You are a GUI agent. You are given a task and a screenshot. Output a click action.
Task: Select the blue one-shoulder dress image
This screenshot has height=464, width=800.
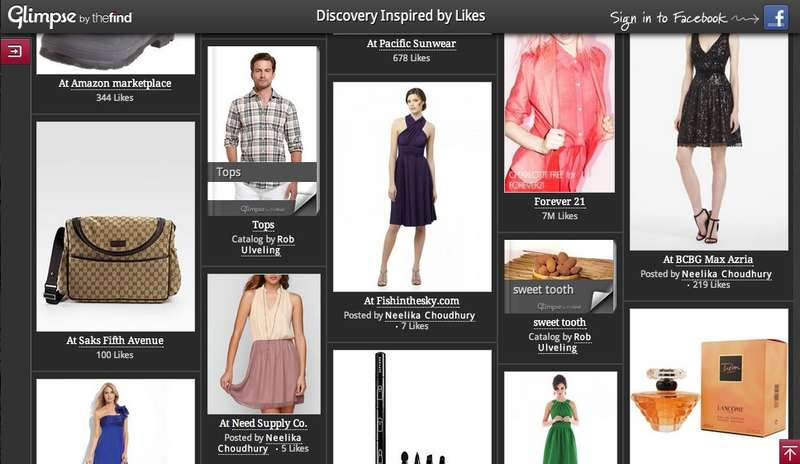tap(115, 421)
